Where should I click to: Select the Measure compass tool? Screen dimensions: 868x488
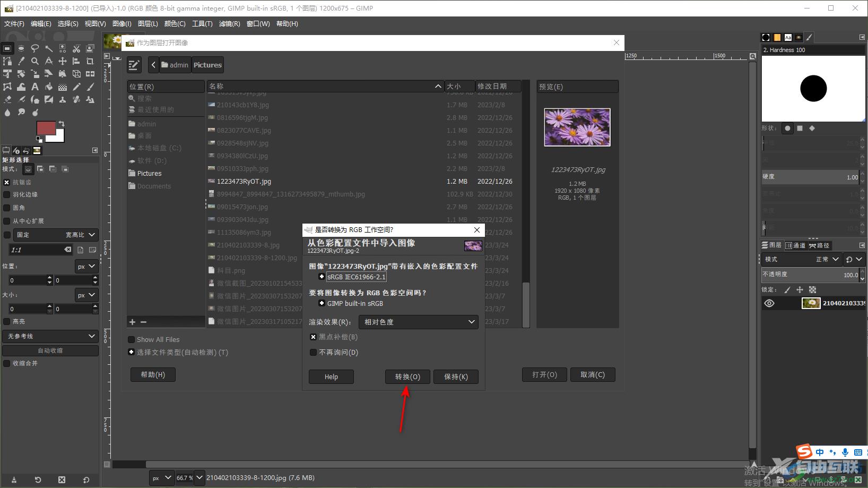49,61
